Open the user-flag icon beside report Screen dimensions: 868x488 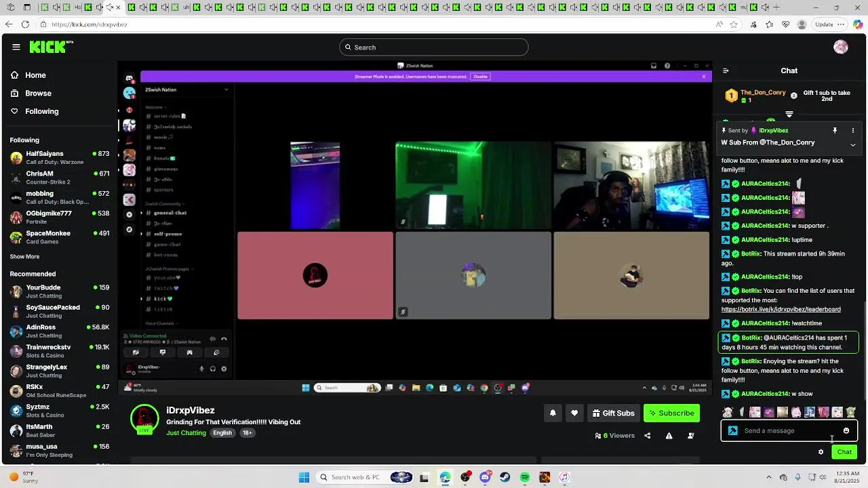[x=690, y=436]
